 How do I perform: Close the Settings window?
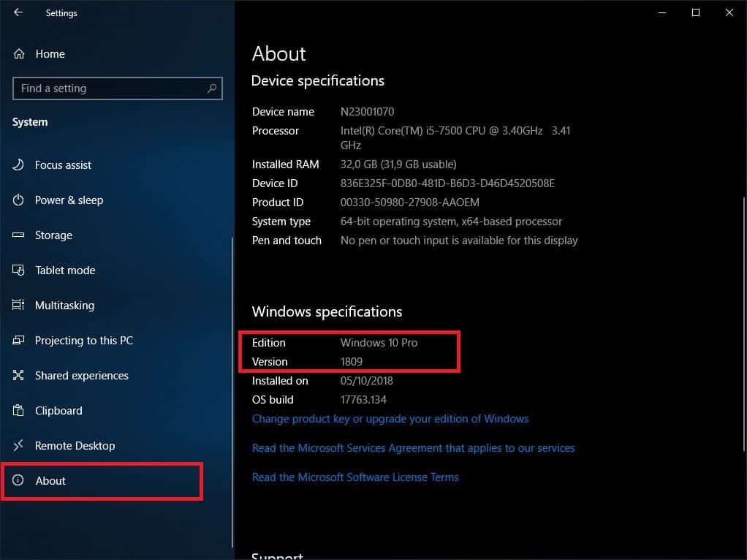tap(729, 13)
